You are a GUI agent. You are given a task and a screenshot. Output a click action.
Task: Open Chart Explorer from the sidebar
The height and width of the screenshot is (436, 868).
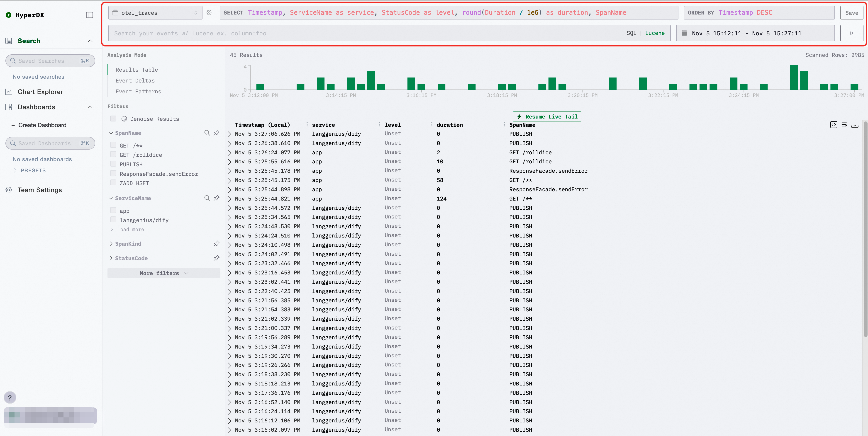[x=40, y=92]
